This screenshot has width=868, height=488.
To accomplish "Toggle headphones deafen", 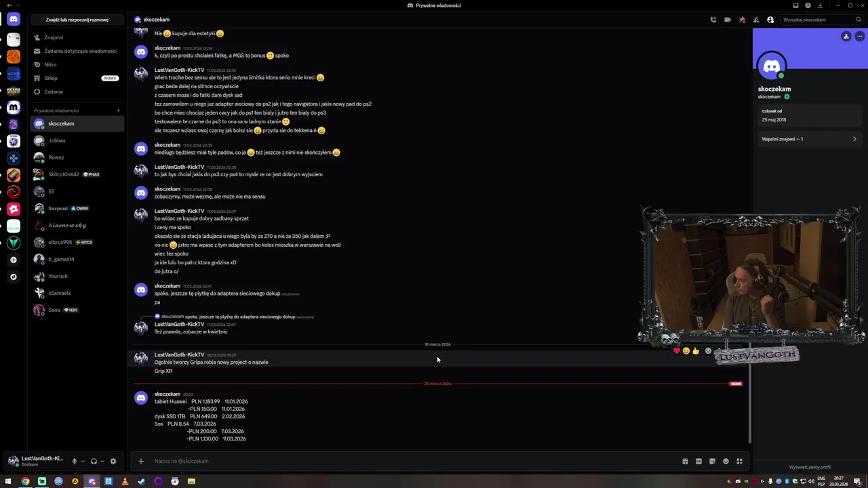I will (94, 461).
